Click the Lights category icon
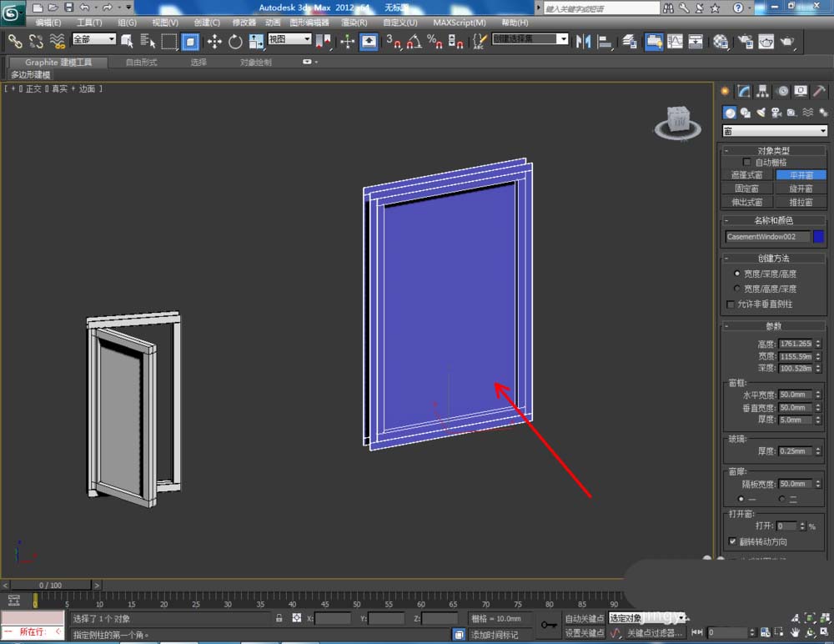 [761, 113]
